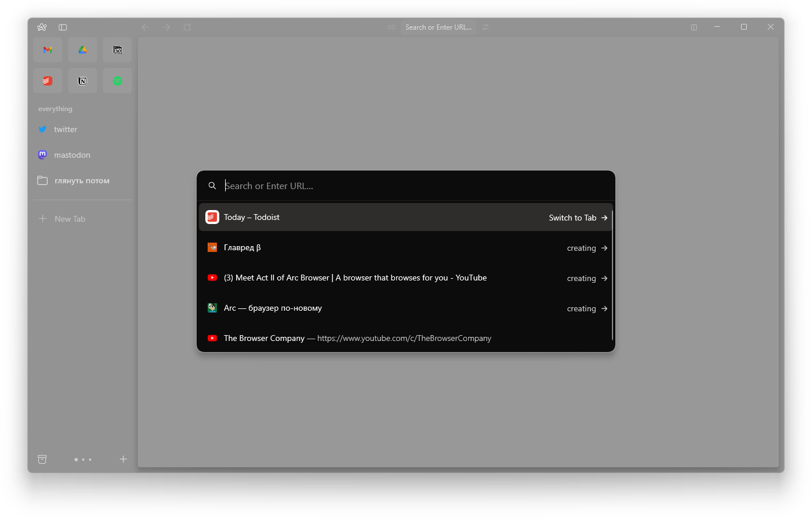The width and height of the screenshot is (812, 519).
Task: Switch to the mastodon tab
Action: point(72,155)
